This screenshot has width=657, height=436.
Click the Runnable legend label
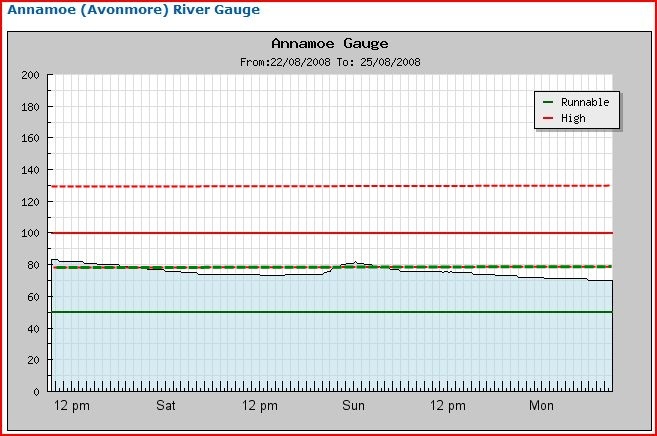(x=586, y=102)
